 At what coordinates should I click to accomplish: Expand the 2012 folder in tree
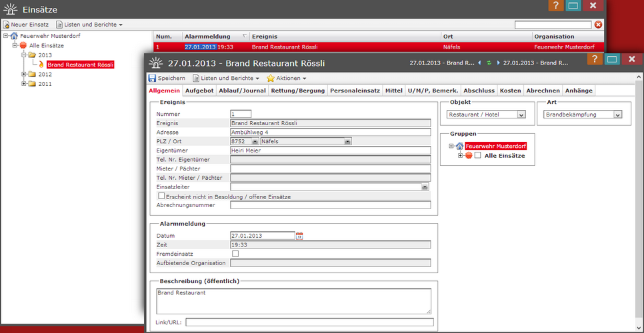coord(23,75)
